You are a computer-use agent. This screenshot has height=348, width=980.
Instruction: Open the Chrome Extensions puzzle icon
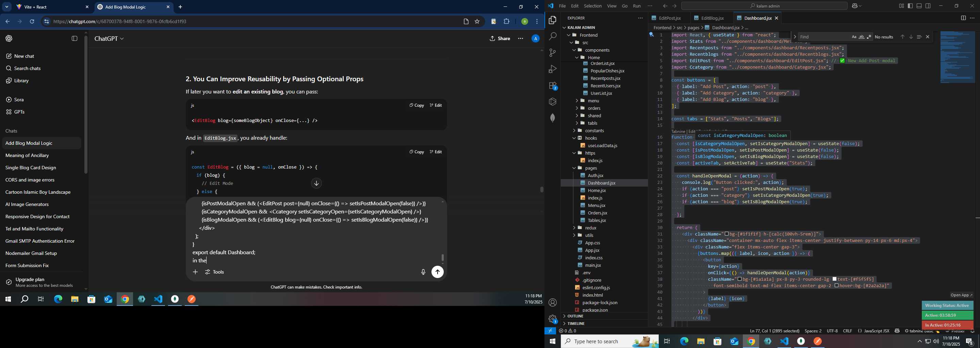506,22
